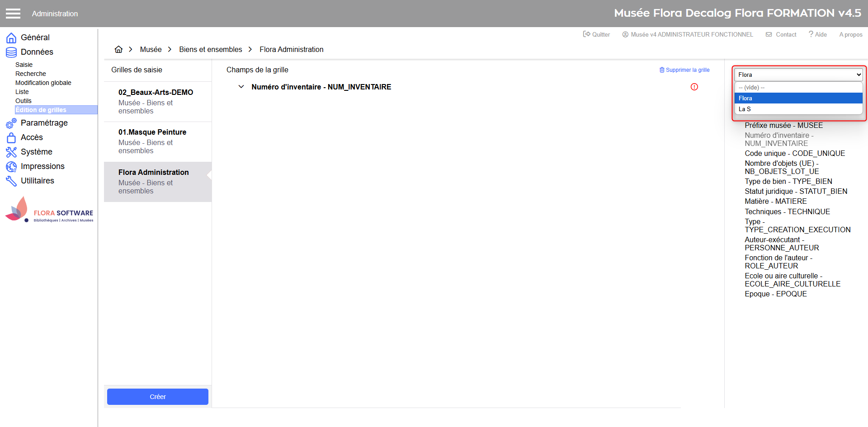
Task: Click the Préfixe musée - MUSEE field
Action: [784, 126]
